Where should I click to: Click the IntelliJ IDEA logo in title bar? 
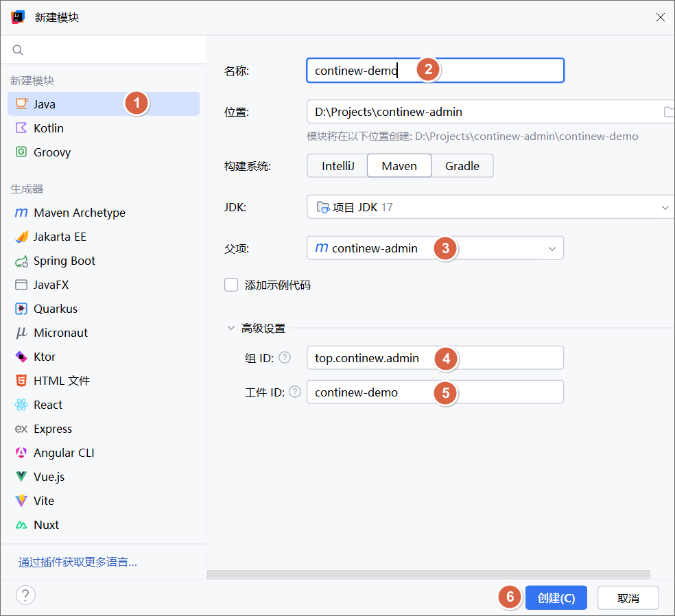18,17
